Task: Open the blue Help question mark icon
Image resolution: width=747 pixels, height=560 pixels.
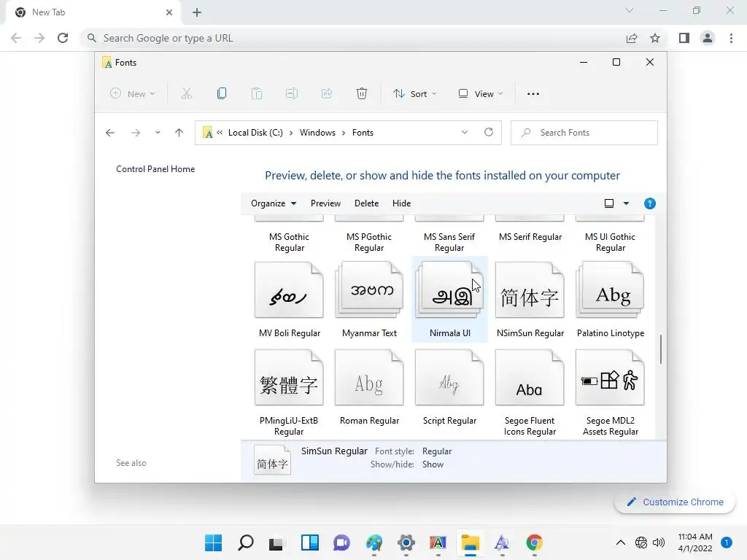Action: click(x=650, y=204)
